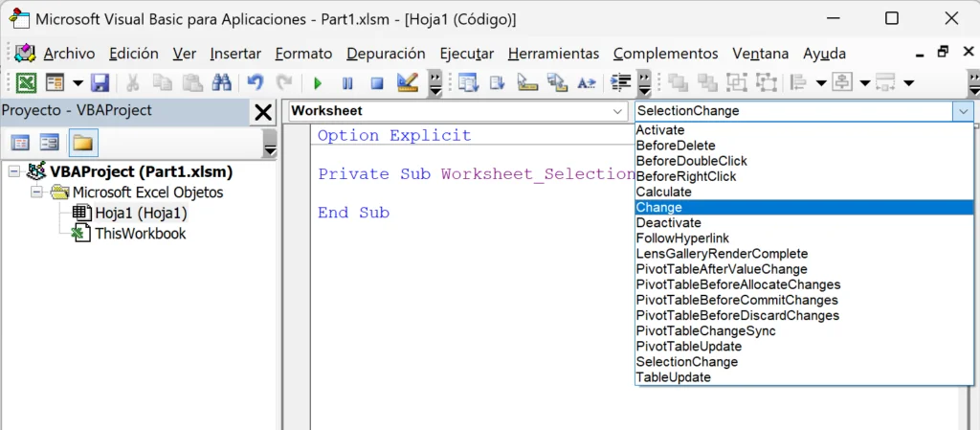Click the Center Horizontally icon
Image resolution: width=980 pixels, height=430 pixels.
(x=843, y=82)
